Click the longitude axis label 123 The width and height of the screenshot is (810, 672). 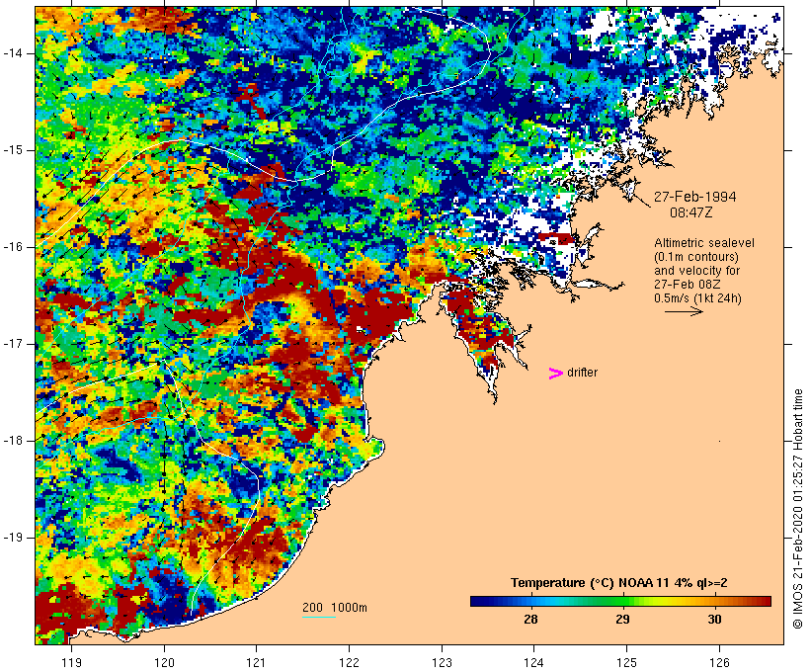pyautogui.click(x=442, y=663)
